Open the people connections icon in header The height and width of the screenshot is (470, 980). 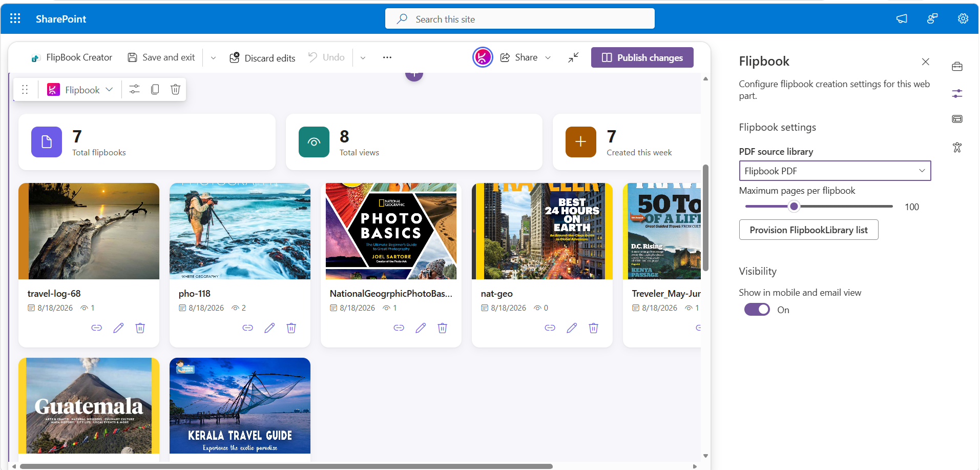tap(932, 19)
